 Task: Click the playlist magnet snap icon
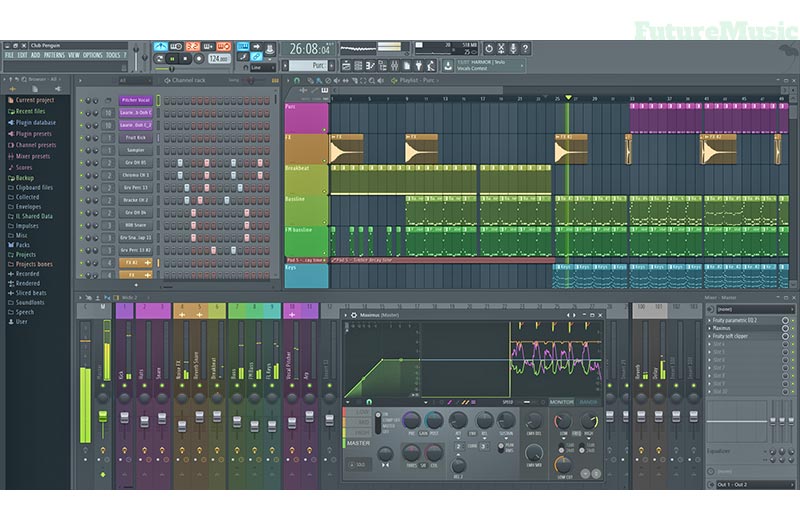(297, 81)
